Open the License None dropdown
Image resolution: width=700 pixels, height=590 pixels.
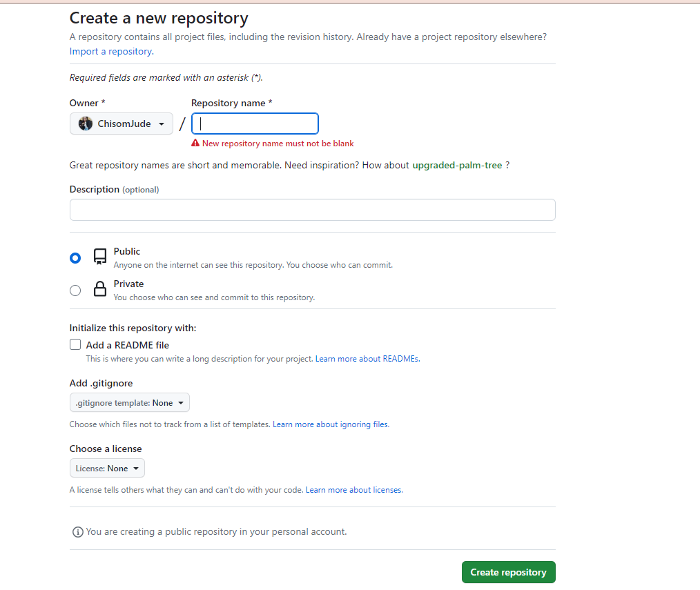click(x=107, y=469)
